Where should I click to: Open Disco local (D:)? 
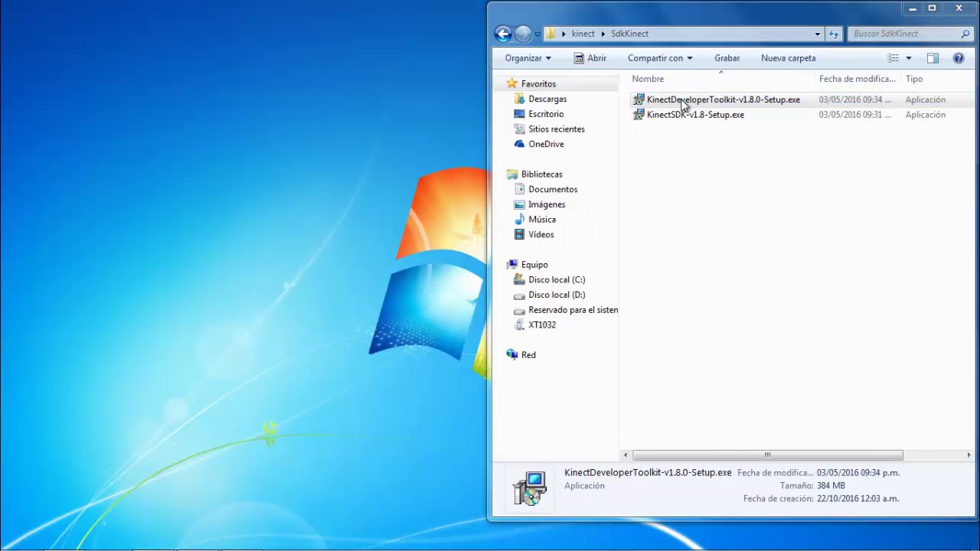click(x=557, y=295)
